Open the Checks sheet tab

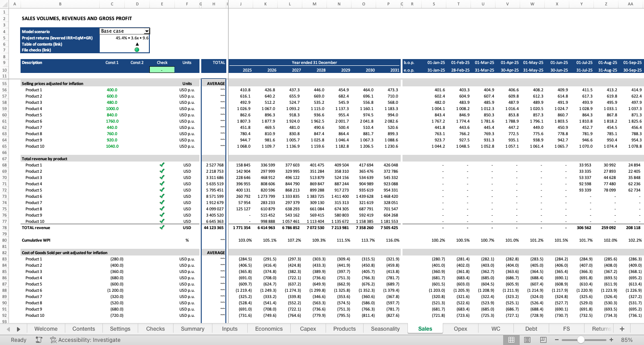155,329
